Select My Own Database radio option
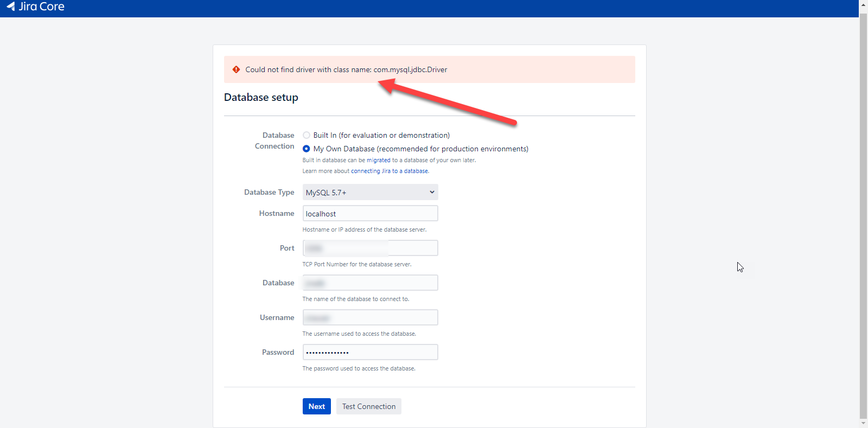Viewport: 868px width, 428px height. pos(307,149)
